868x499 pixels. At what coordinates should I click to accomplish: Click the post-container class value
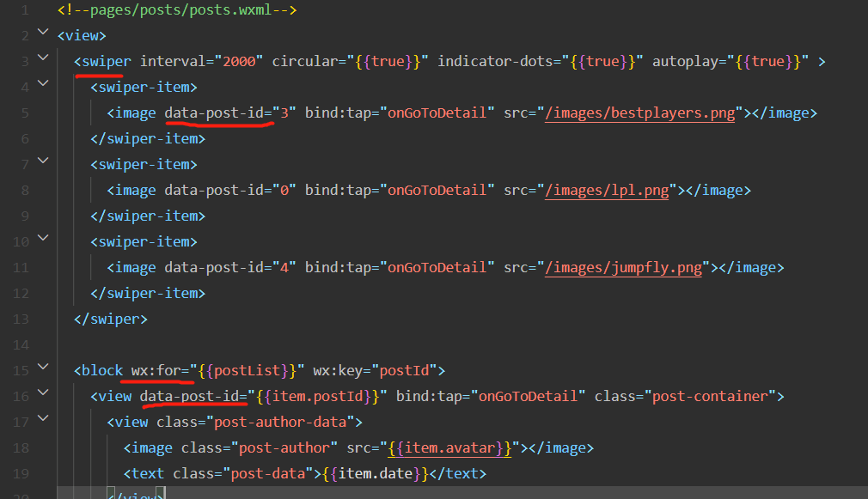pos(710,397)
